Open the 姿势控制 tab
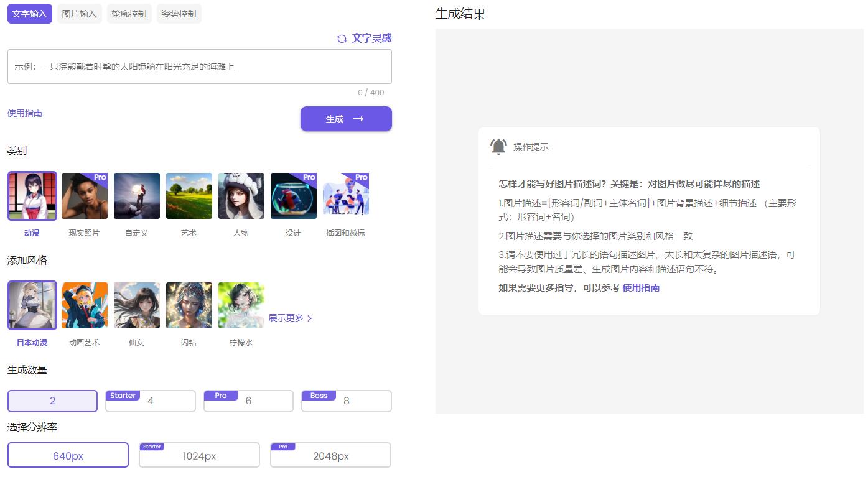 coord(179,14)
